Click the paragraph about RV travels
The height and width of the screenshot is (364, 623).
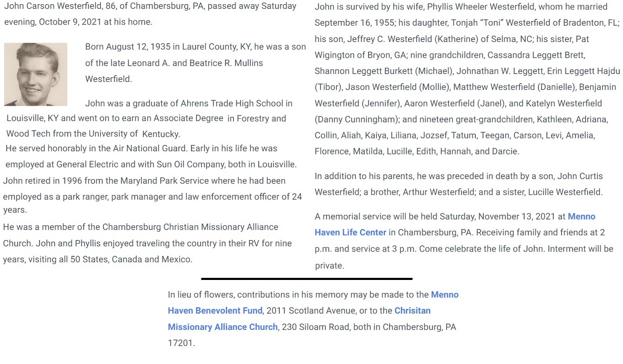point(147,244)
